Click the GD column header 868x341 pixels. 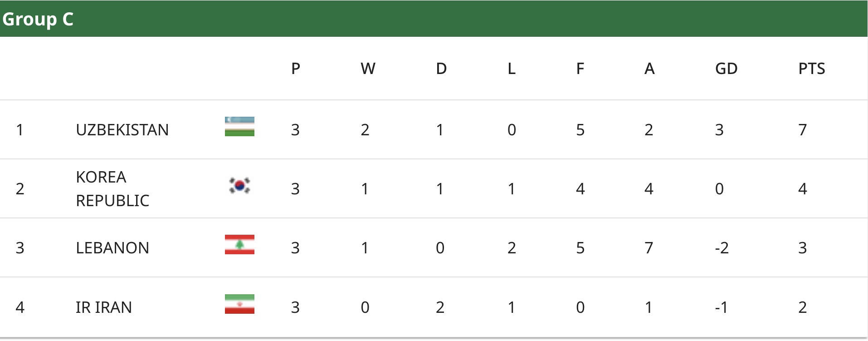(726, 69)
